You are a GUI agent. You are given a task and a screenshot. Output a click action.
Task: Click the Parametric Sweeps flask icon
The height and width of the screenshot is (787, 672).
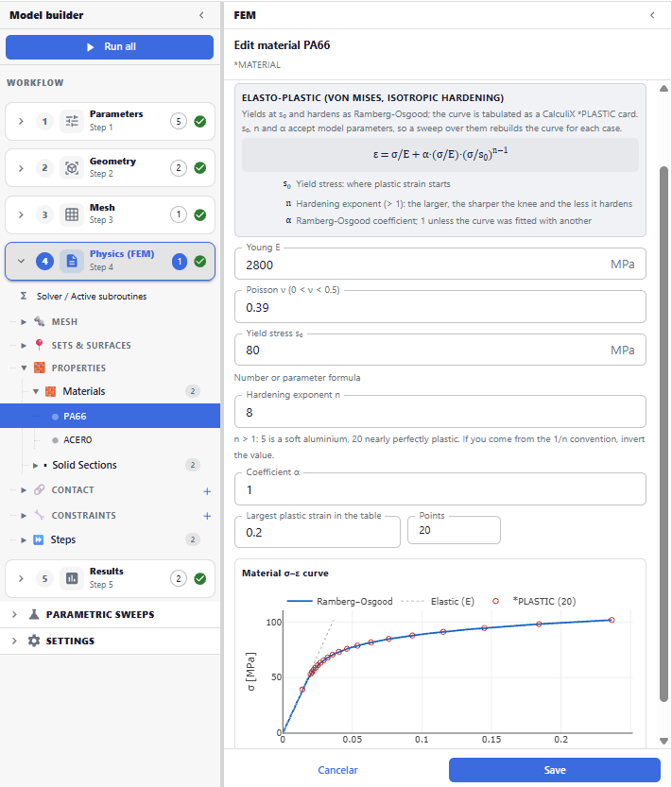(x=34, y=614)
